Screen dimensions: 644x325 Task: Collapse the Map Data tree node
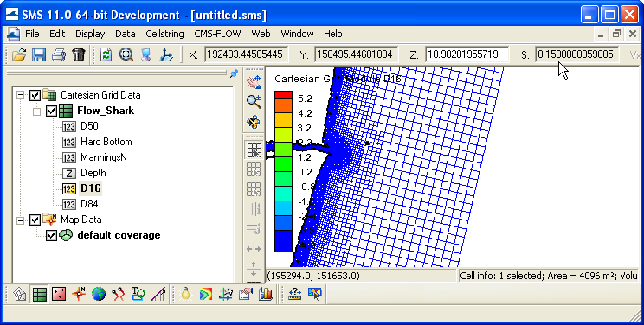20,220
